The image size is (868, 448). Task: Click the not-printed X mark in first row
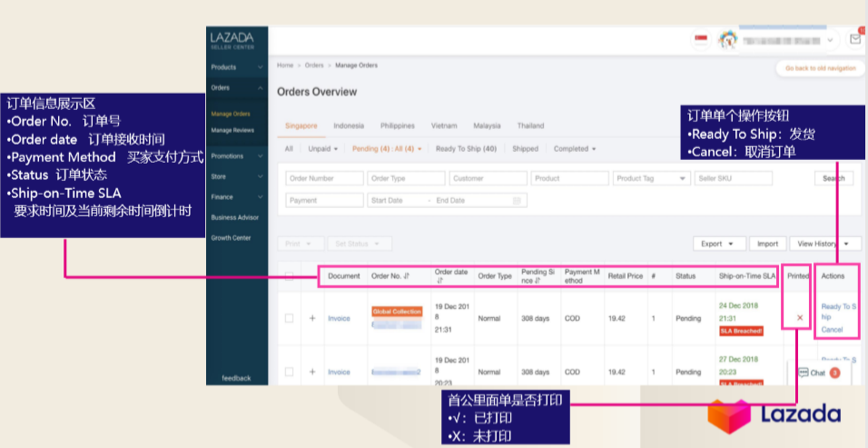799,318
